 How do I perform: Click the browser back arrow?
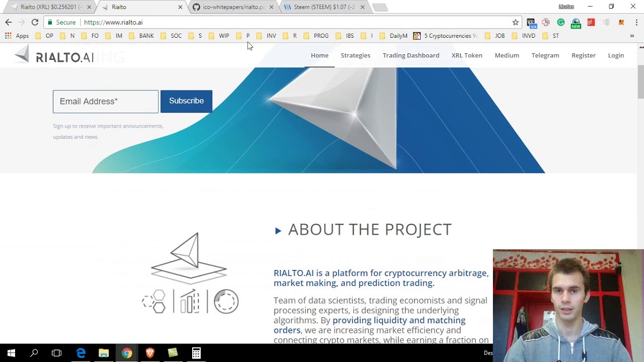[9, 22]
